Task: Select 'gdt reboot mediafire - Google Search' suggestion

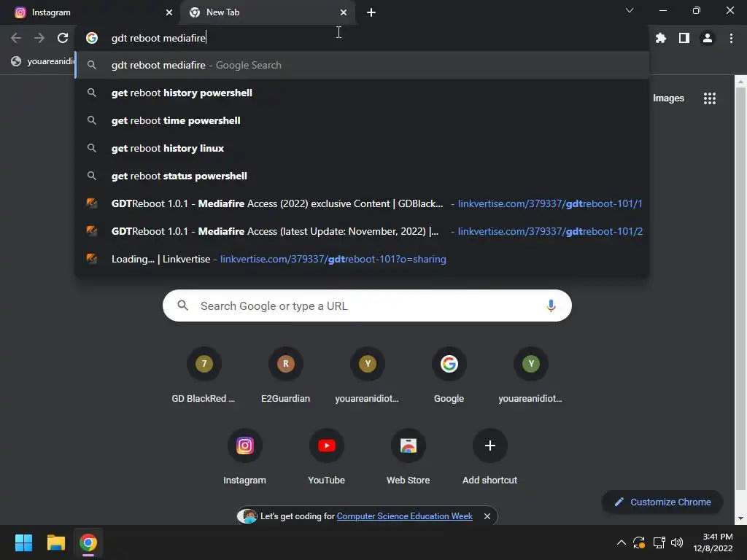Action: [x=362, y=65]
